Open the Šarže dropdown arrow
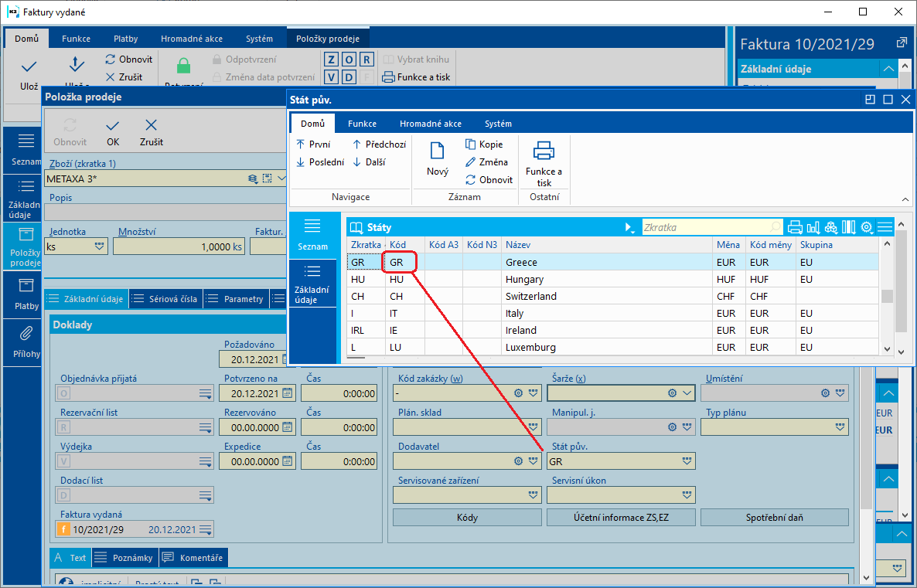The height and width of the screenshot is (588, 917). tap(687, 393)
